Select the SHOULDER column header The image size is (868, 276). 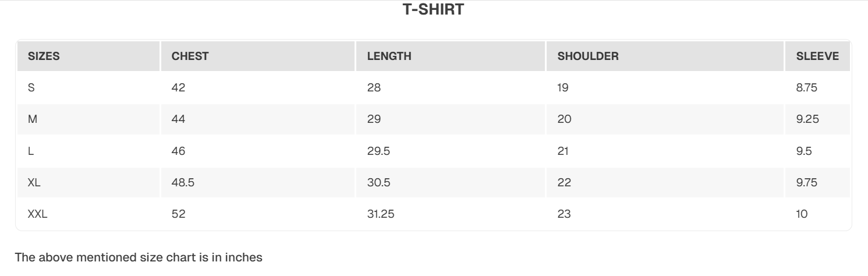tap(588, 56)
